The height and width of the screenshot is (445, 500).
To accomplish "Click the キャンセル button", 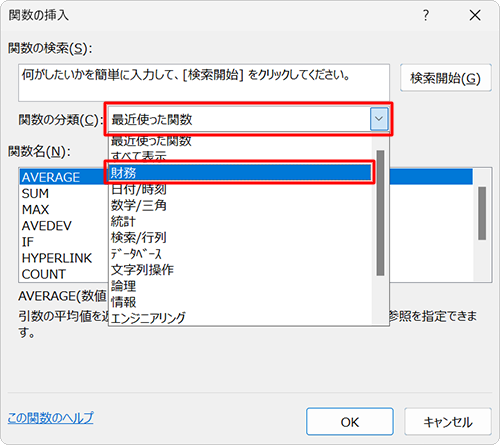I will tap(448, 422).
